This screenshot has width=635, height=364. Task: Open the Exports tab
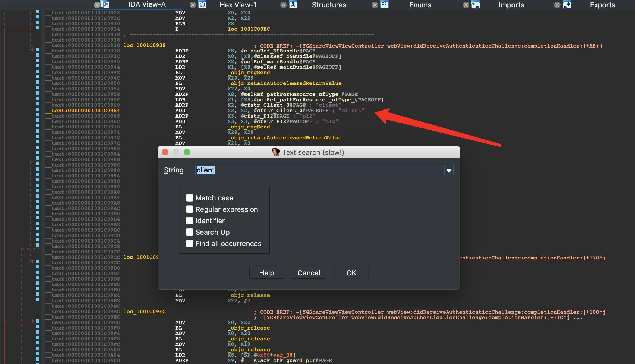602,5
